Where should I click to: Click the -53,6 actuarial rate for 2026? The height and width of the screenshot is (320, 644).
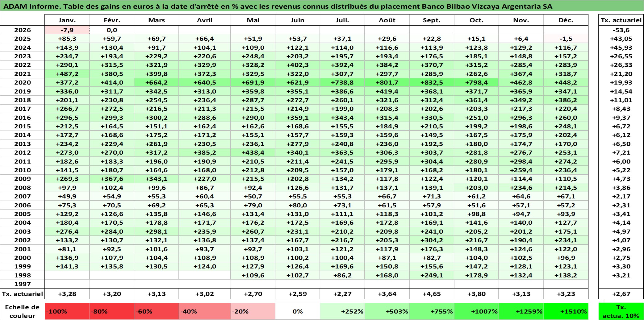click(621, 30)
